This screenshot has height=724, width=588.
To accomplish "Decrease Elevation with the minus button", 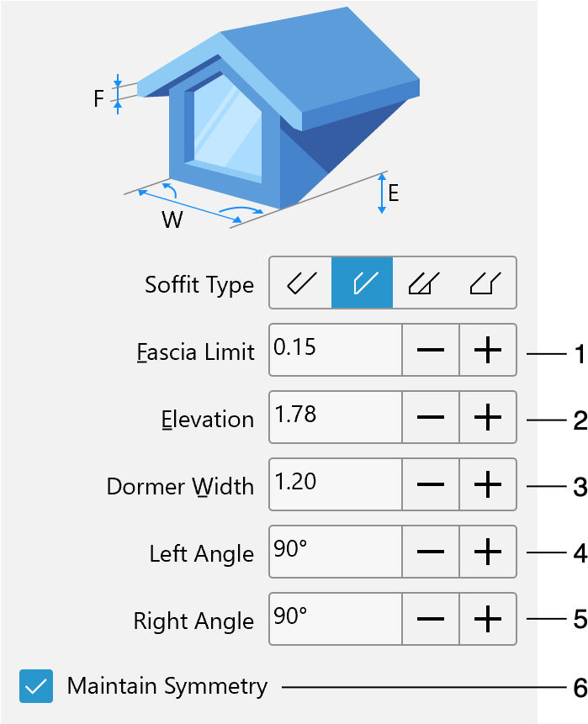I will [x=431, y=417].
